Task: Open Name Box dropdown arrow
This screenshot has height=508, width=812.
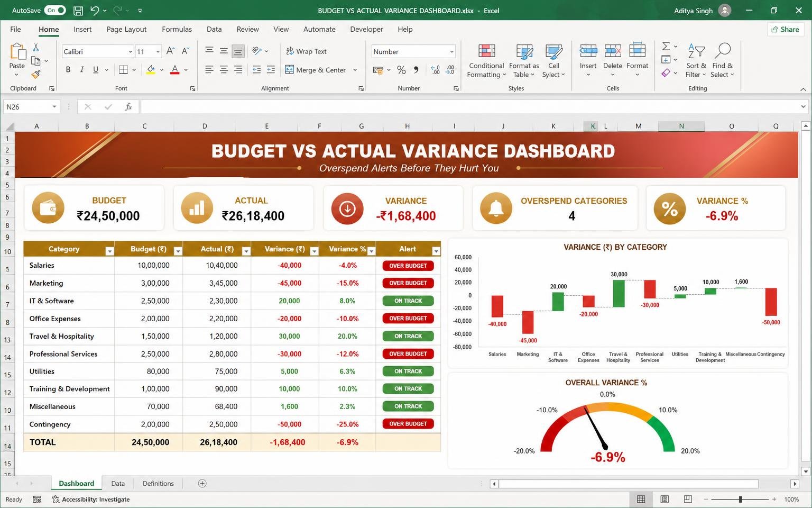Action: [x=54, y=107]
